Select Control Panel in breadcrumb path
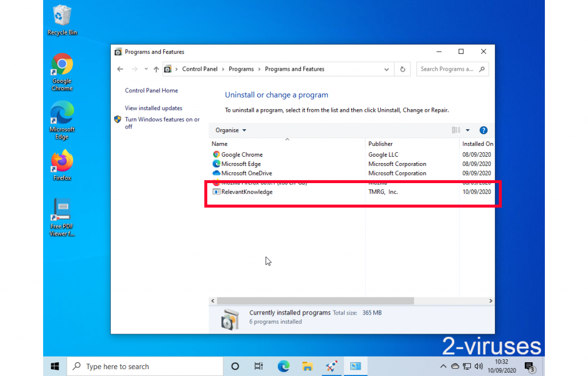The image size is (588, 376). coord(200,69)
